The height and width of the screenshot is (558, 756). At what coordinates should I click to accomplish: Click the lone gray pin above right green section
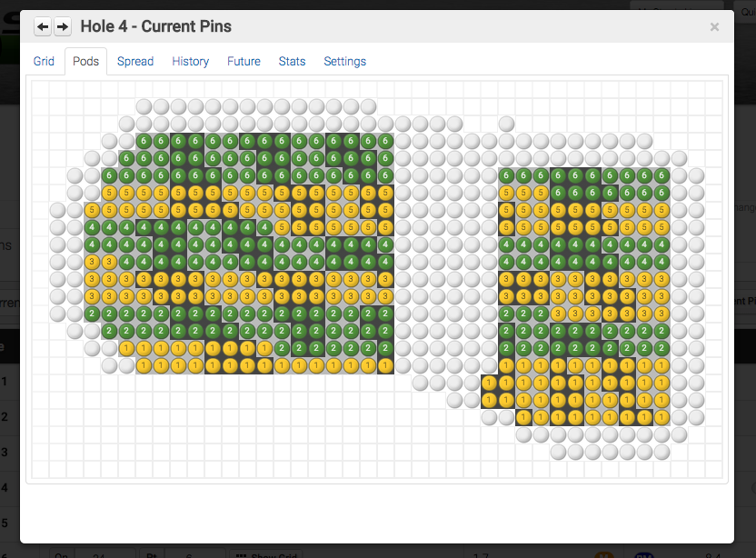pyautogui.click(x=506, y=124)
